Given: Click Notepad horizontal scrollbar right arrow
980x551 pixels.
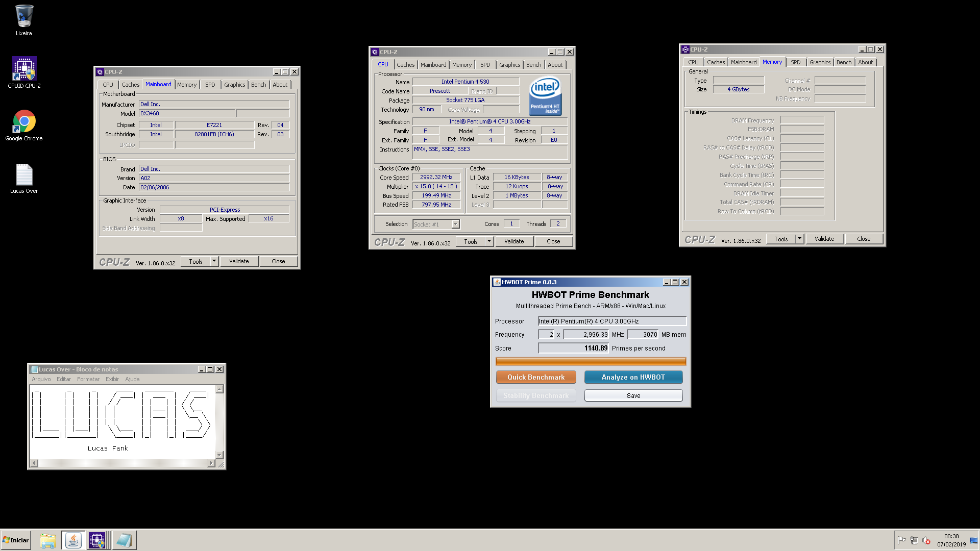Looking at the screenshot, I should click(x=211, y=463).
